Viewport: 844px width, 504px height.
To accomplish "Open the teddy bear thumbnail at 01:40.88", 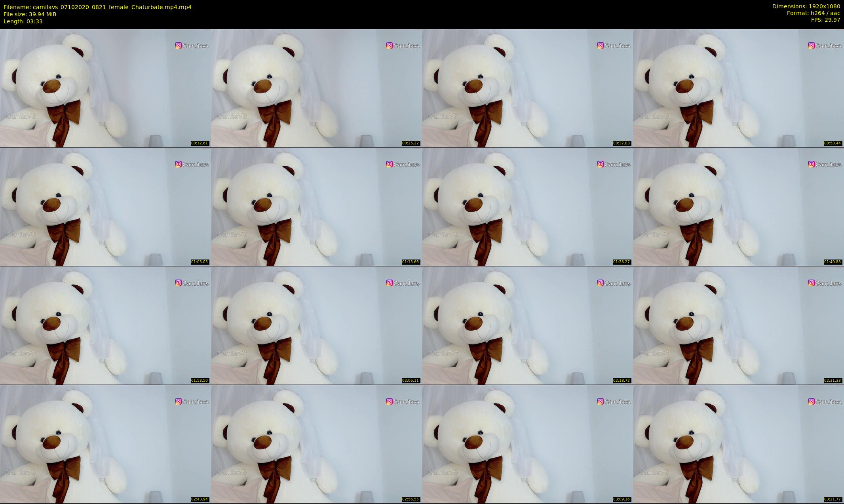I will (x=738, y=207).
